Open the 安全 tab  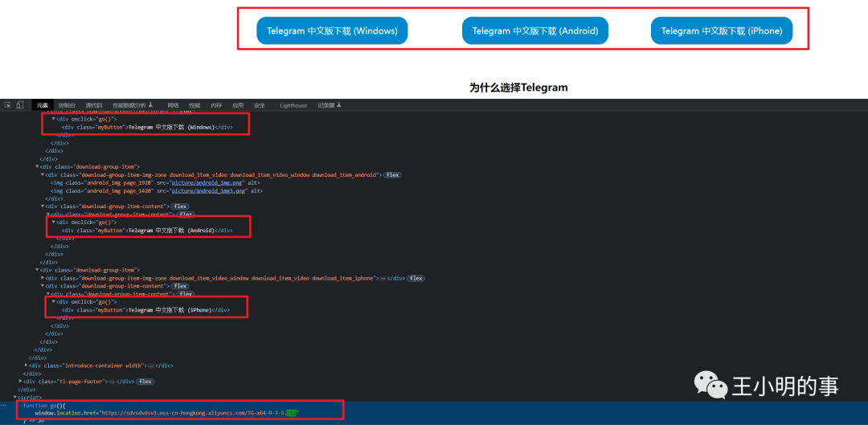[259, 105]
